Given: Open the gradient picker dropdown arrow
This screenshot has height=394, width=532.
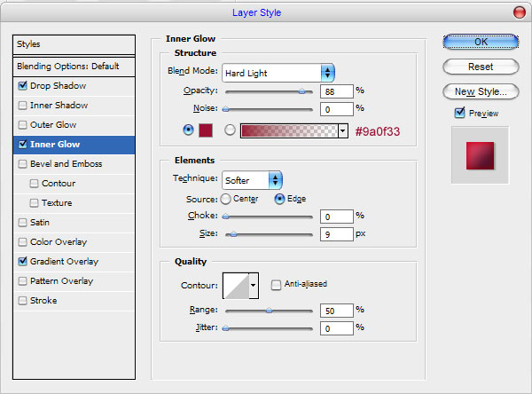Looking at the screenshot, I should 342,130.
